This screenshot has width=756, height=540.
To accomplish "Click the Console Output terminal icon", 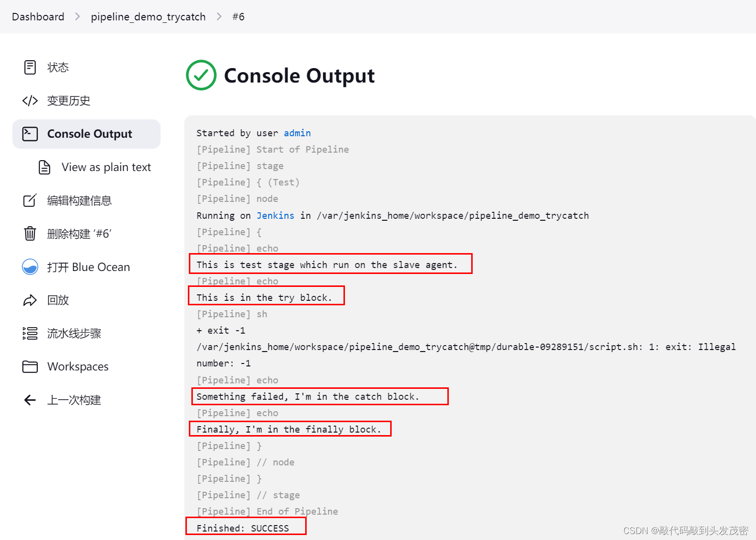I will click(x=30, y=134).
